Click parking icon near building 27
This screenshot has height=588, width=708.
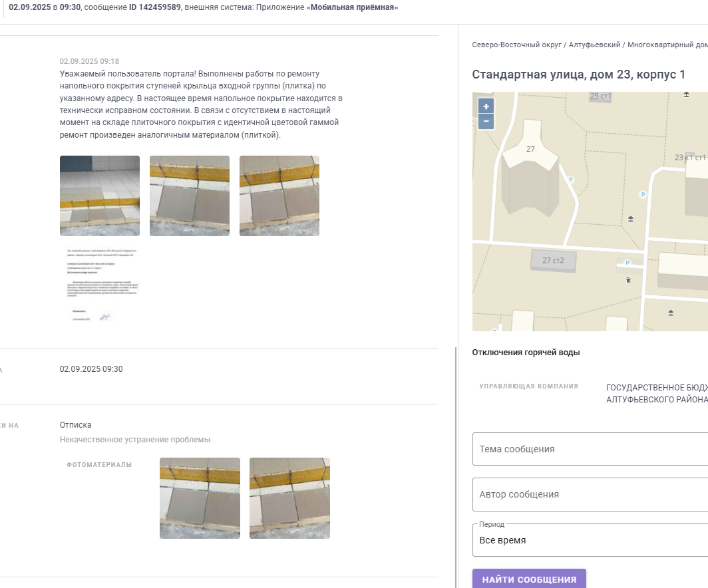click(571, 180)
